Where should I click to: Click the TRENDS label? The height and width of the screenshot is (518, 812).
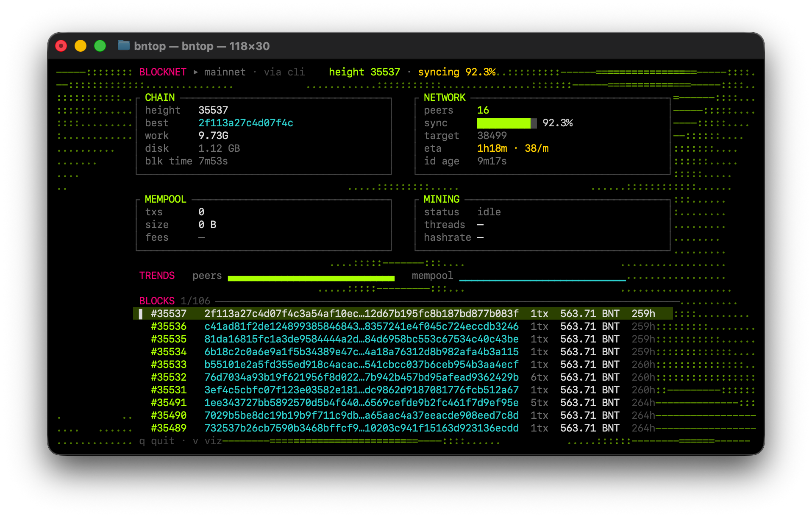click(157, 276)
